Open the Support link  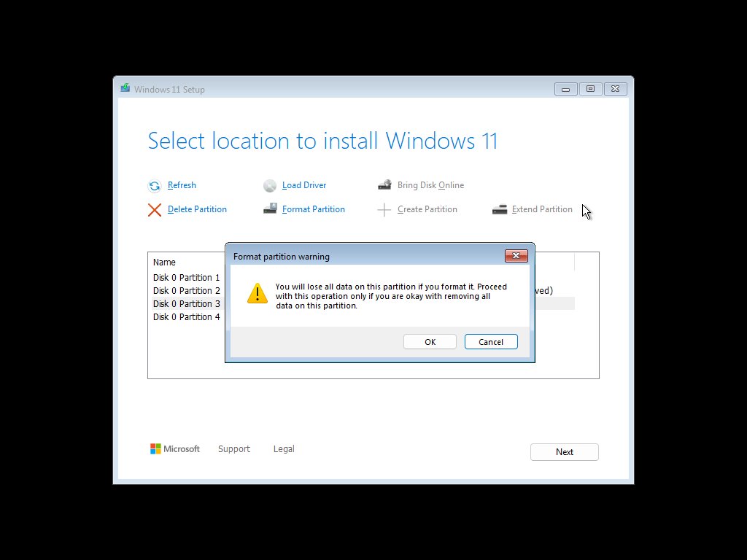(234, 449)
